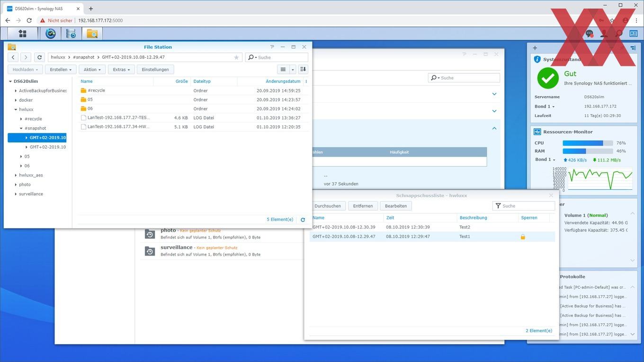This screenshot has height=362, width=644.
Task: Select surveillance in folder tree
Action: point(31,194)
